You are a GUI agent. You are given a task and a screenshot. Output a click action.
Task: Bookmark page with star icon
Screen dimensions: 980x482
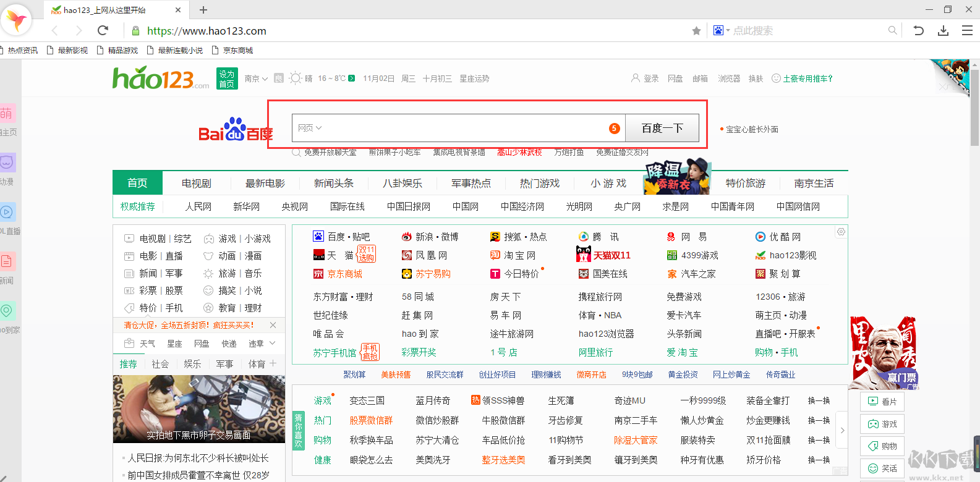[696, 31]
